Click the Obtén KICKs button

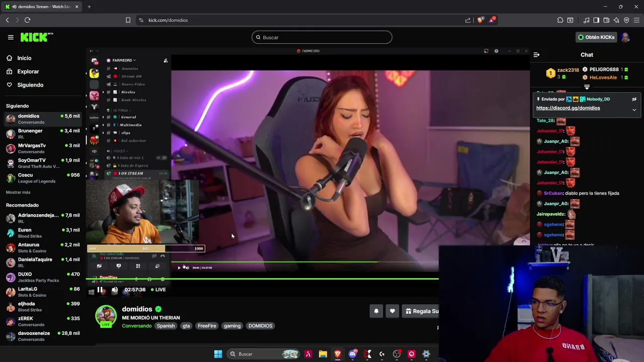click(x=596, y=37)
